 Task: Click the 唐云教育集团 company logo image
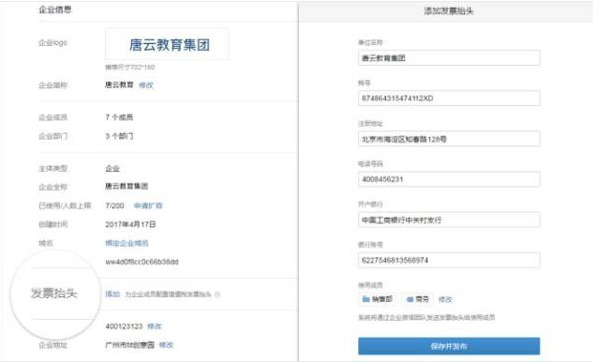167,44
